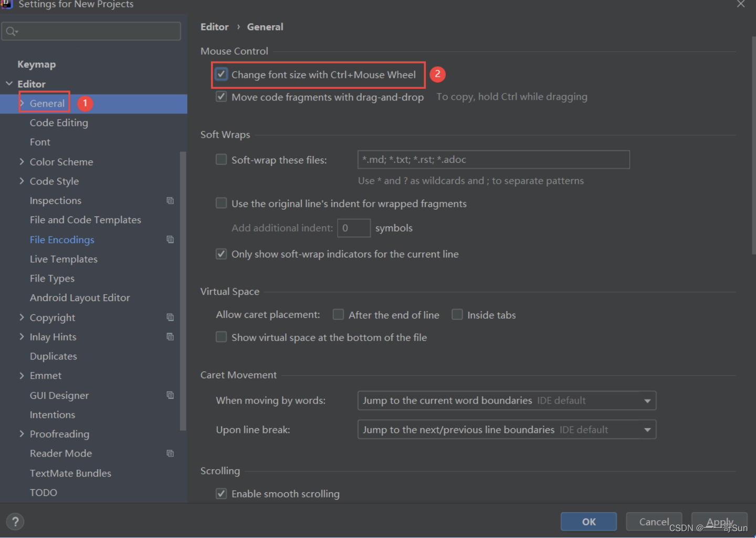The width and height of the screenshot is (756, 538).
Task: Toggle Only show soft-wrap indicators checkbox
Action: (x=222, y=254)
